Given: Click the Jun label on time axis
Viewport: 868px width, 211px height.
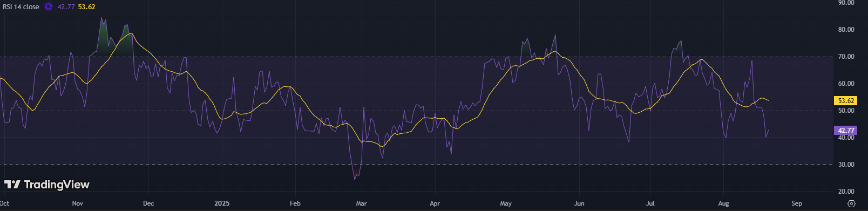Looking at the screenshot, I should 579,203.
